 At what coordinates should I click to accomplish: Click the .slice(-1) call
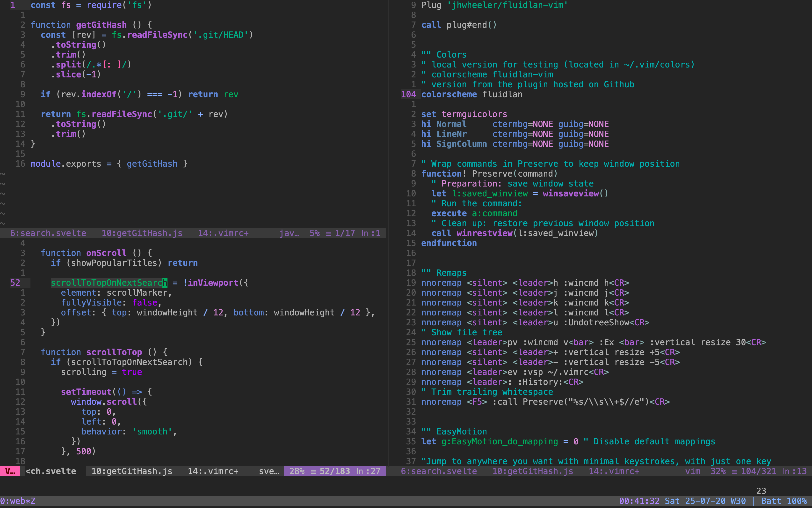[76, 74]
